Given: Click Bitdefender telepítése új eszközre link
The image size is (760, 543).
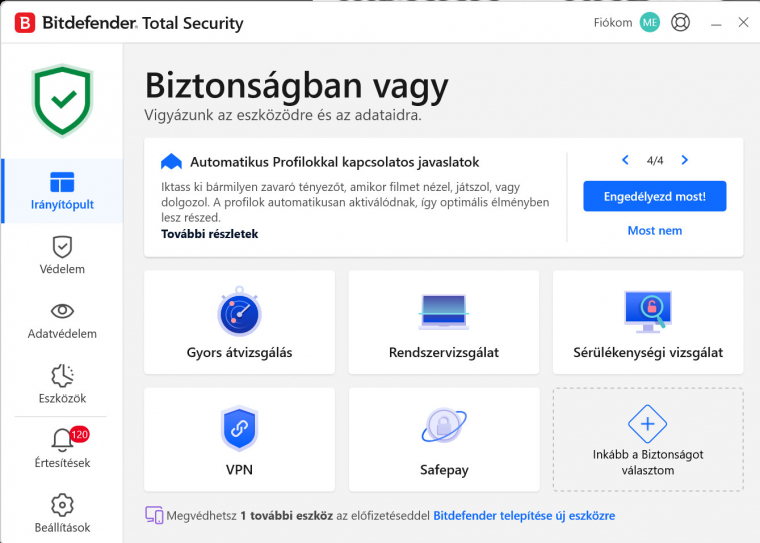Looking at the screenshot, I should pyautogui.click(x=524, y=516).
